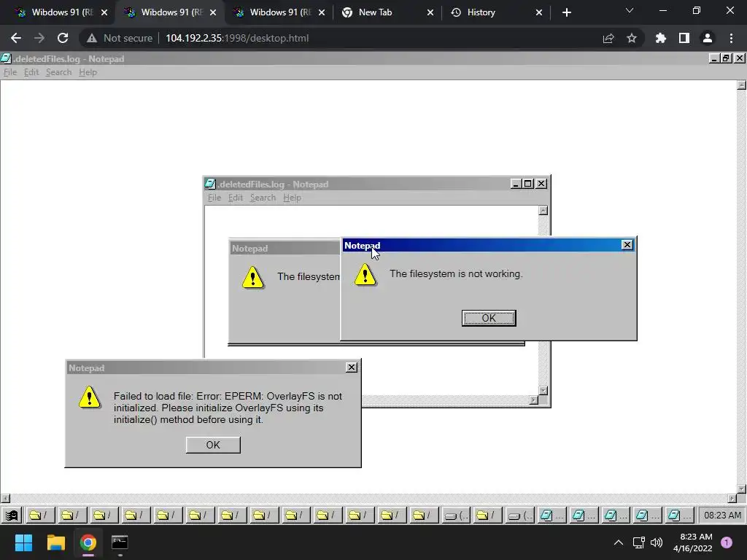The width and height of the screenshot is (747, 560).
Task: Open Help menu in the small Notepad window
Action: tap(292, 198)
